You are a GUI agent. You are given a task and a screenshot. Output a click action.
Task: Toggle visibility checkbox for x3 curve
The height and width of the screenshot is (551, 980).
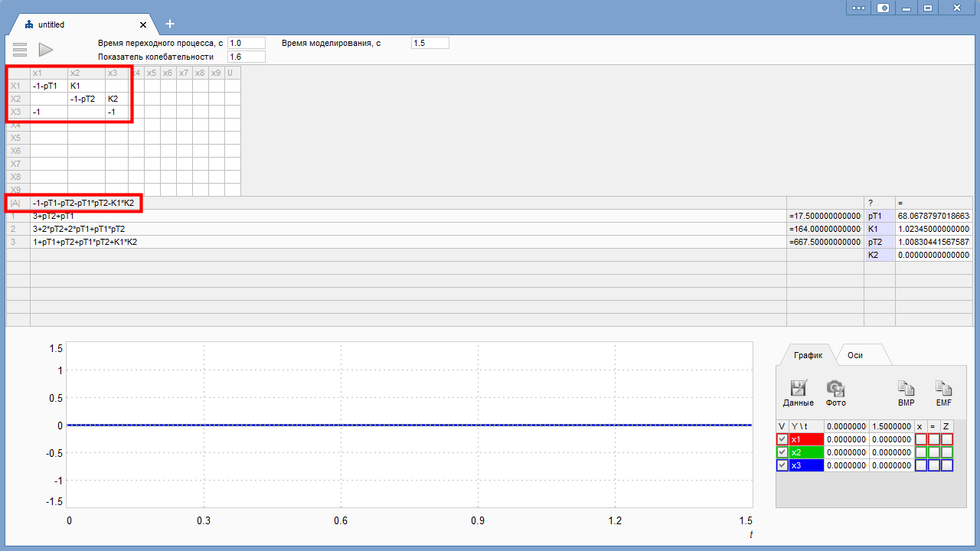[x=782, y=465]
